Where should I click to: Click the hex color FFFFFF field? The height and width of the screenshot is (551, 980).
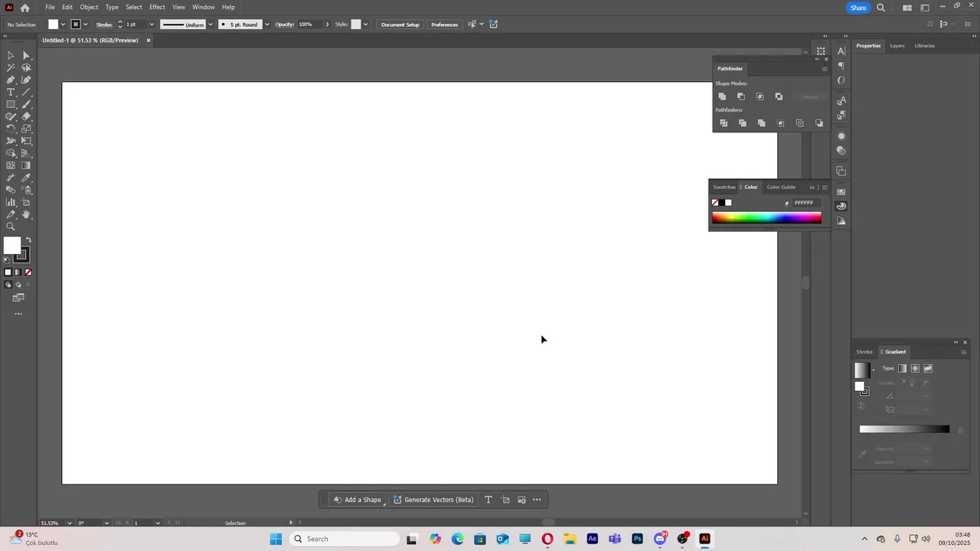coord(805,203)
